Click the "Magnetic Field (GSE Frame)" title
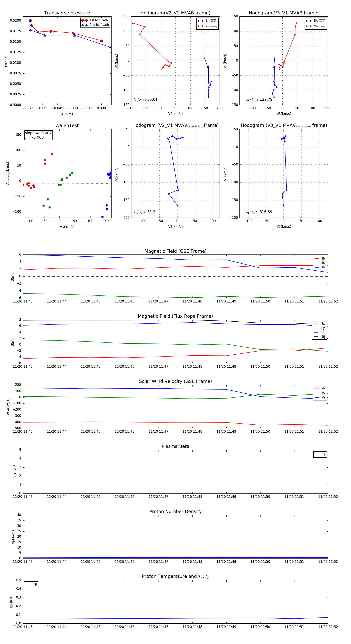The image size is (351, 644). tap(175, 251)
